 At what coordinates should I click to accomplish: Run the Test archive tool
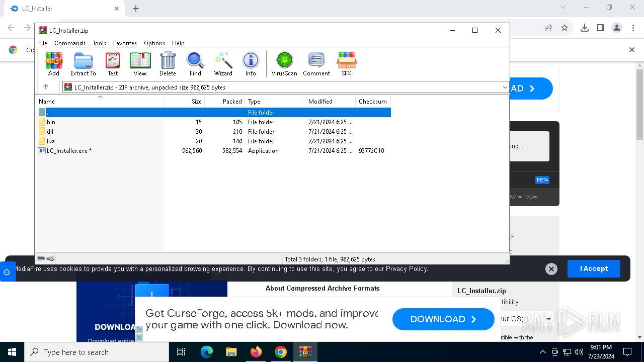click(x=113, y=64)
